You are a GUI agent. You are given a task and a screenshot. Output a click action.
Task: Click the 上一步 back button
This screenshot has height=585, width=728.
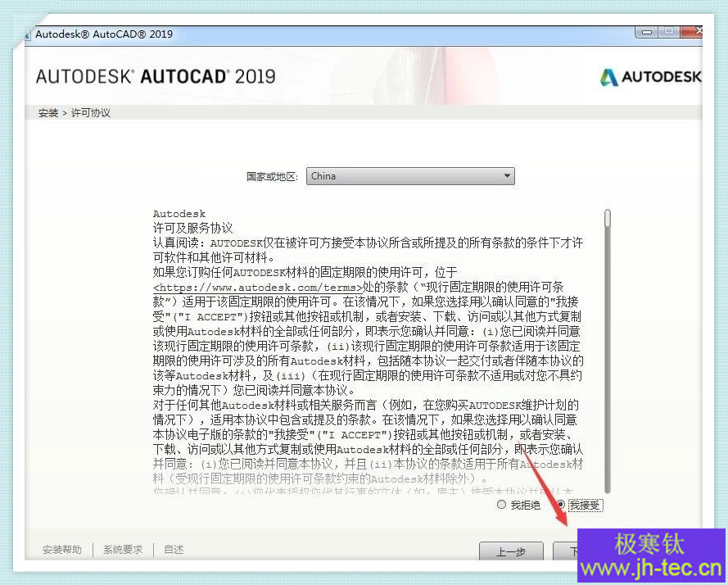coord(511,551)
